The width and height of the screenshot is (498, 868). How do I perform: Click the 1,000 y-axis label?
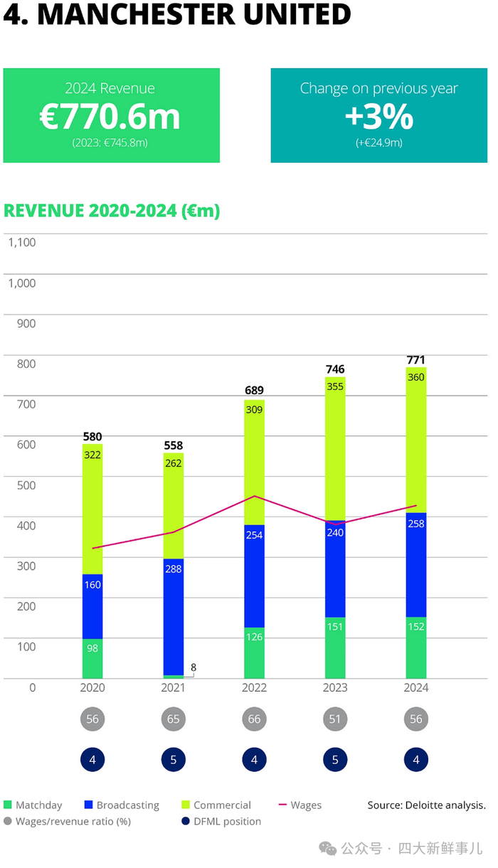click(21, 283)
